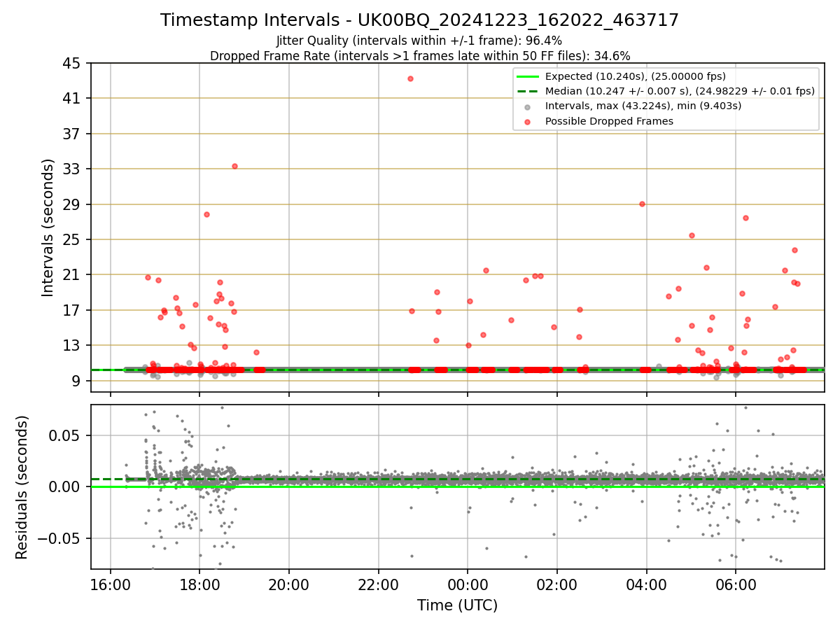Click the '33' y-axis tick label

point(73,169)
